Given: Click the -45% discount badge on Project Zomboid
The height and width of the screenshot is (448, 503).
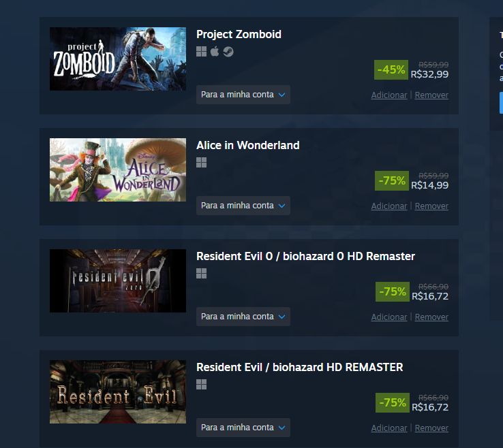Looking at the screenshot, I should (391, 69).
